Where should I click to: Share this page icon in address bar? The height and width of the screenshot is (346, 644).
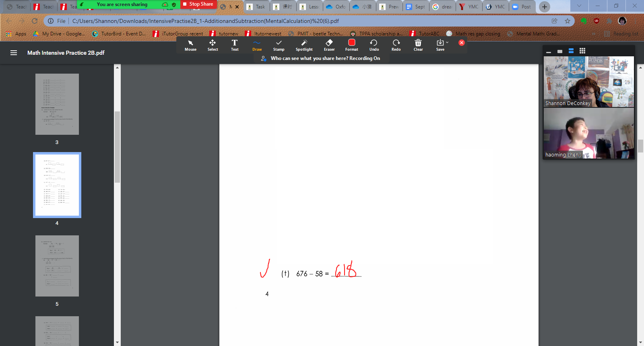coord(555,21)
